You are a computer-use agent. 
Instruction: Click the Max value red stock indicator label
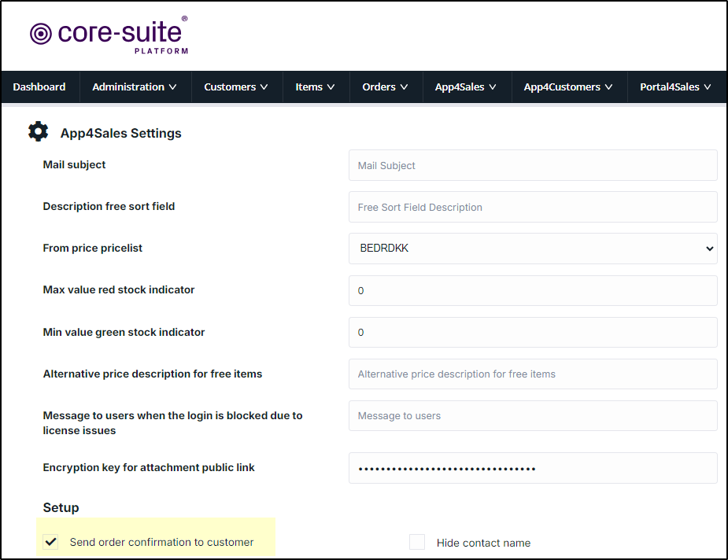pos(118,290)
